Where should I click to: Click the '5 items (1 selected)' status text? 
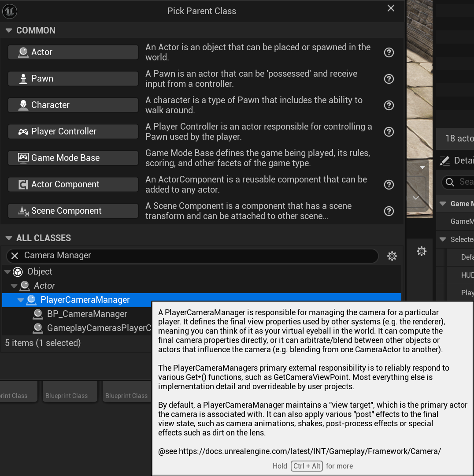(x=43, y=343)
